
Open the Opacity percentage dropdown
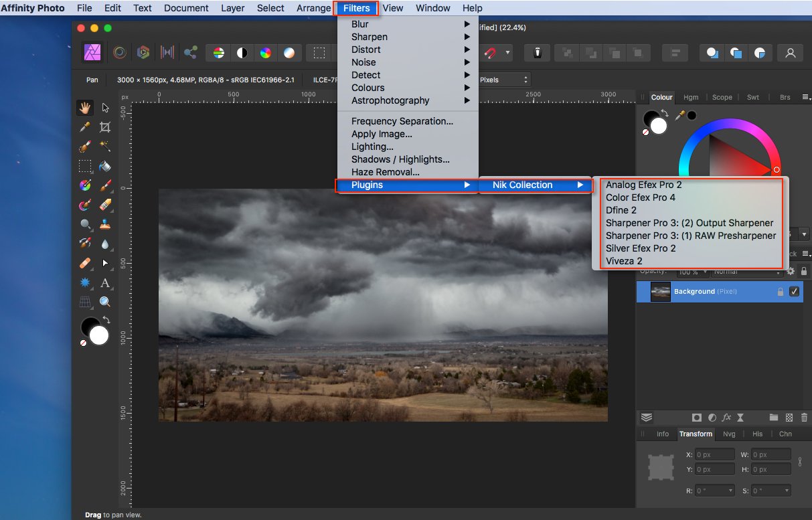693,272
